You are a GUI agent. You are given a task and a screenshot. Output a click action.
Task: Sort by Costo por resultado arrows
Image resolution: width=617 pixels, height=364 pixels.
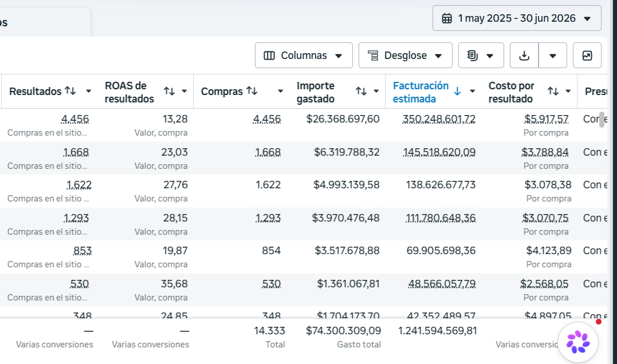coord(553,91)
